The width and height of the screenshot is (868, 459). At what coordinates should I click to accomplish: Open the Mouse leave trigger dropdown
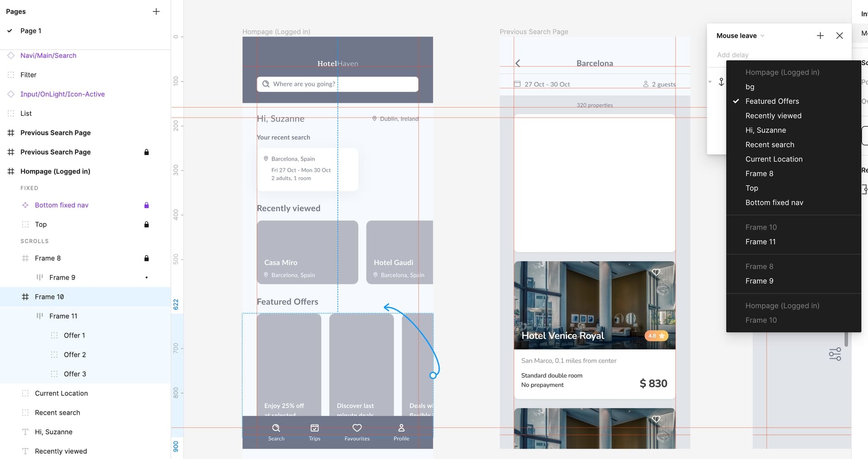click(x=741, y=36)
